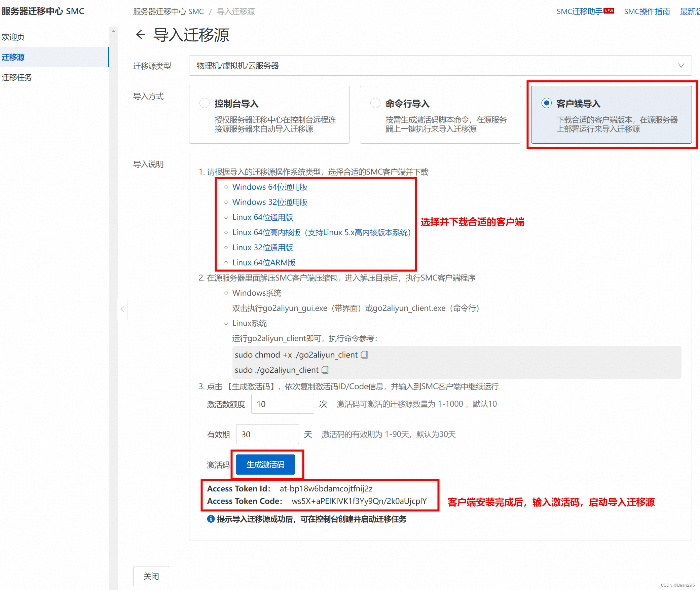Go to 欢迎页 in the sidebar
Viewport: 700px width, 590px height.
coord(13,37)
